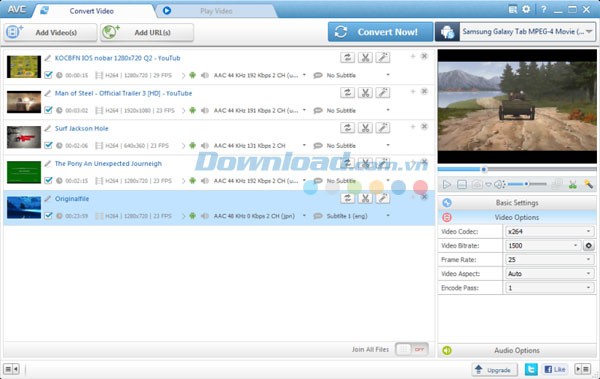Uncheck The Pony An Unexpected Journeigh checkbox
Image resolution: width=600 pixels, height=379 pixels.
[48, 180]
